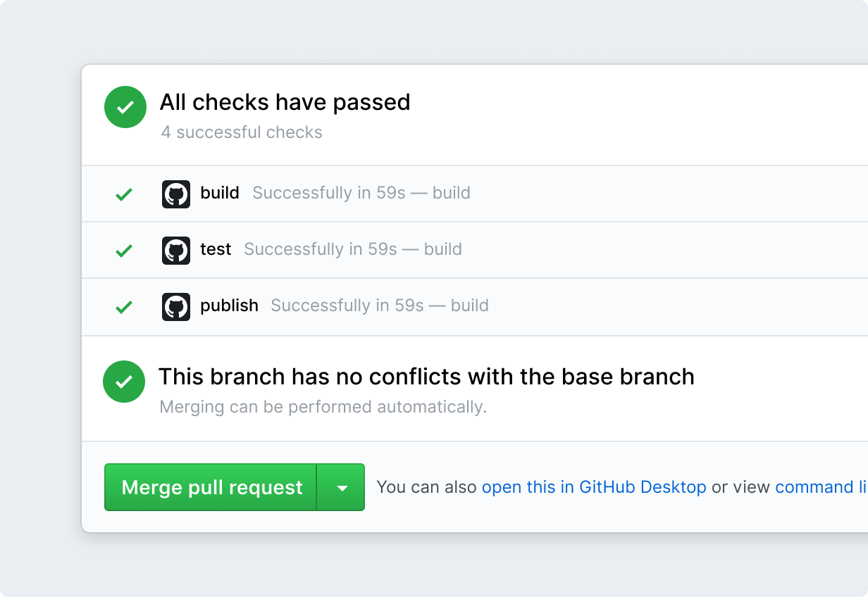
Task: Click the green checkmark next to publish
Action: 124,306
